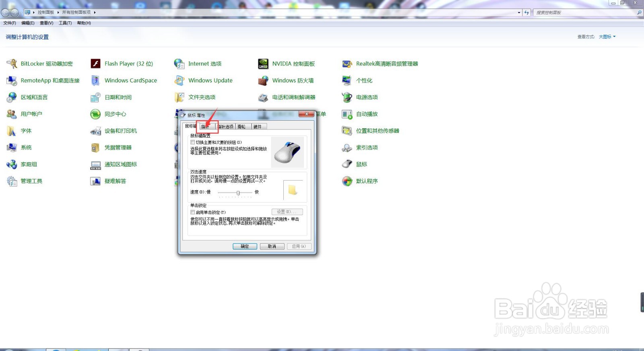Click the forward navigation button
Image resolution: width=644 pixels, height=351 pixels.
[x=14, y=12]
